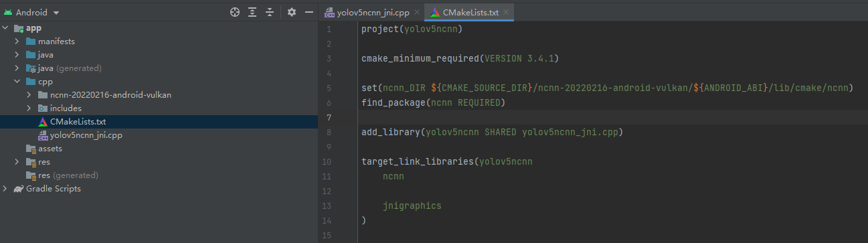Click the jnigraphics text on line 13
This screenshot has height=243, width=868.
tap(412, 206)
